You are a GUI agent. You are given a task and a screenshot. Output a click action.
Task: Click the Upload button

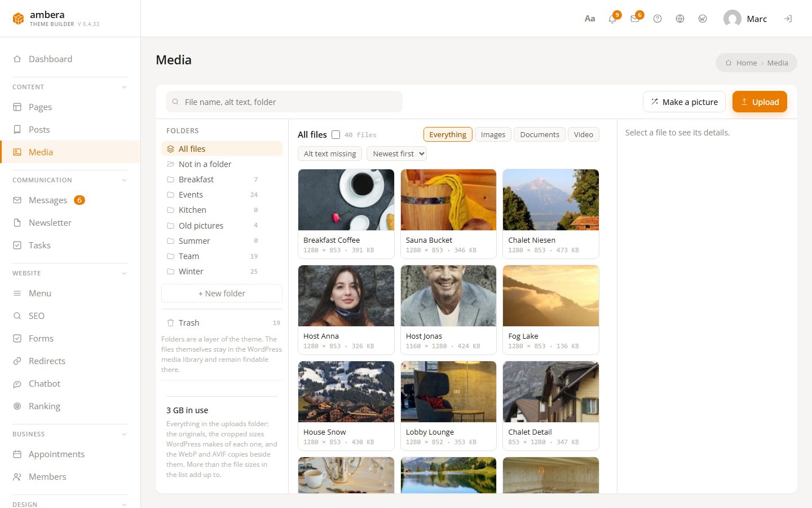click(x=760, y=102)
